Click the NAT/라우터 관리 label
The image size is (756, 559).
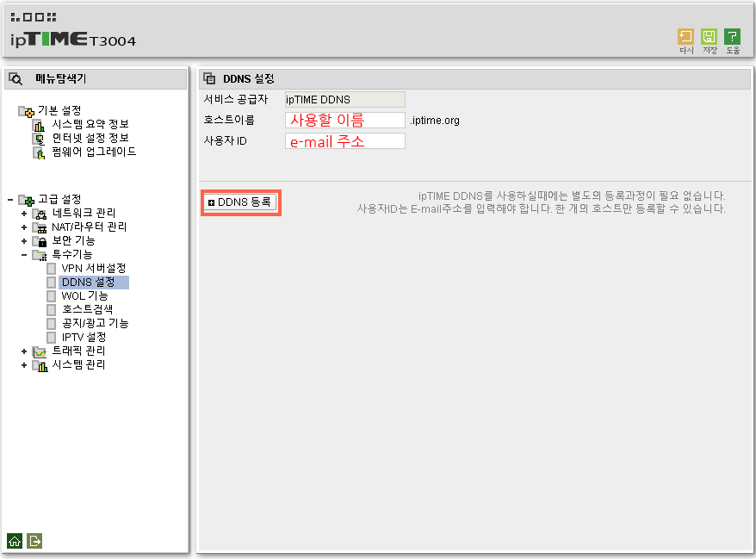coord(90,227)
